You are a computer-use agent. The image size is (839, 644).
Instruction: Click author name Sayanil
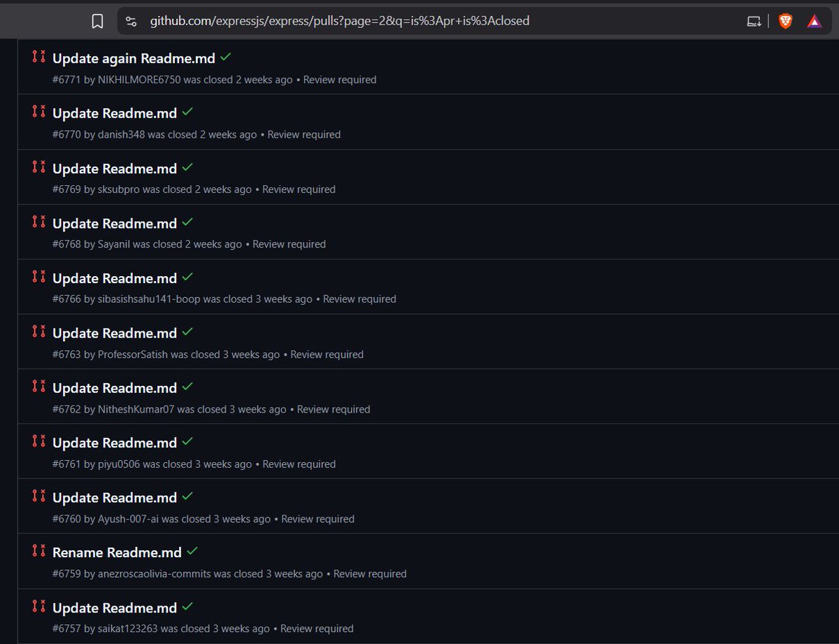(x=114, y=244)
